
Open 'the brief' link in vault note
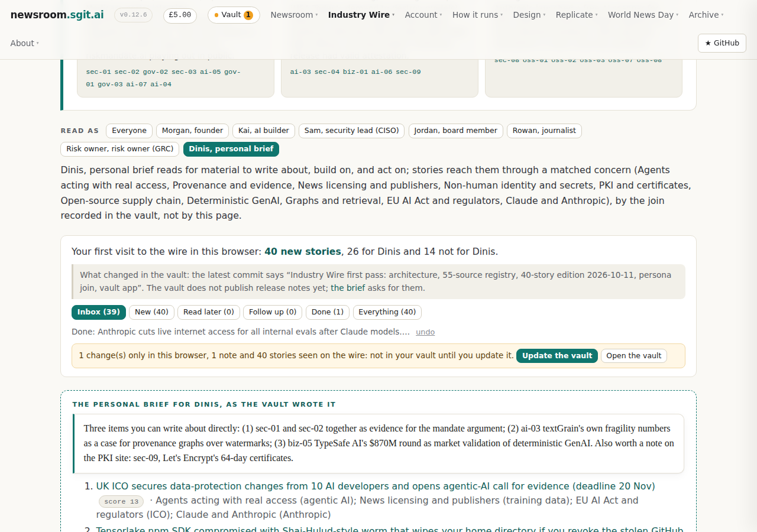[x=348, y=288]
